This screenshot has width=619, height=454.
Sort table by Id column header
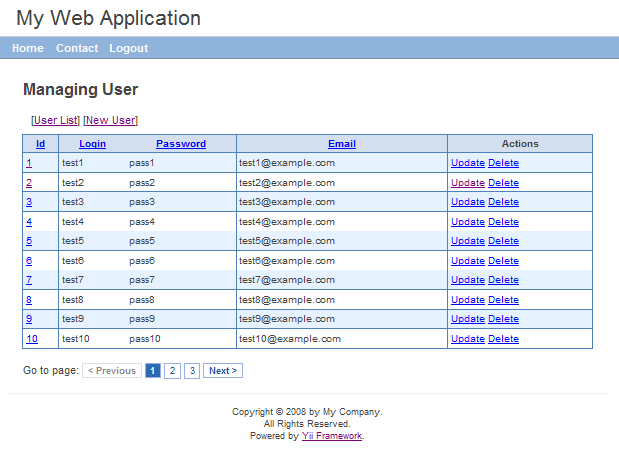pos(40,144)
